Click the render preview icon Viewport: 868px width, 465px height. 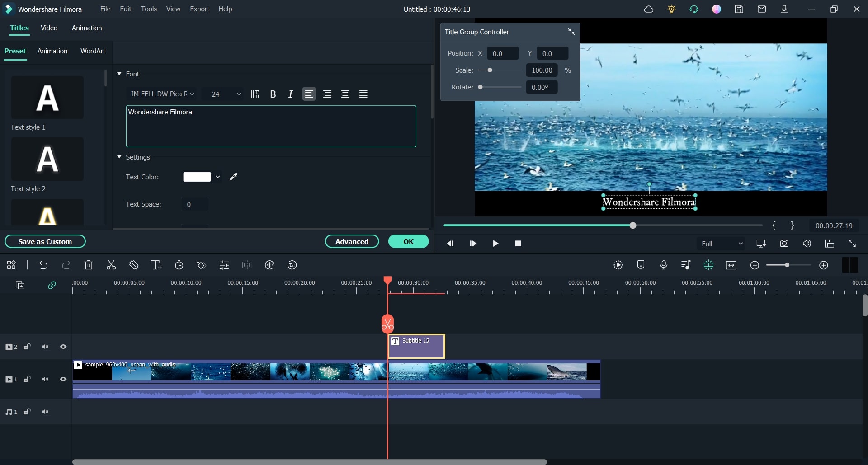point(618,265)
